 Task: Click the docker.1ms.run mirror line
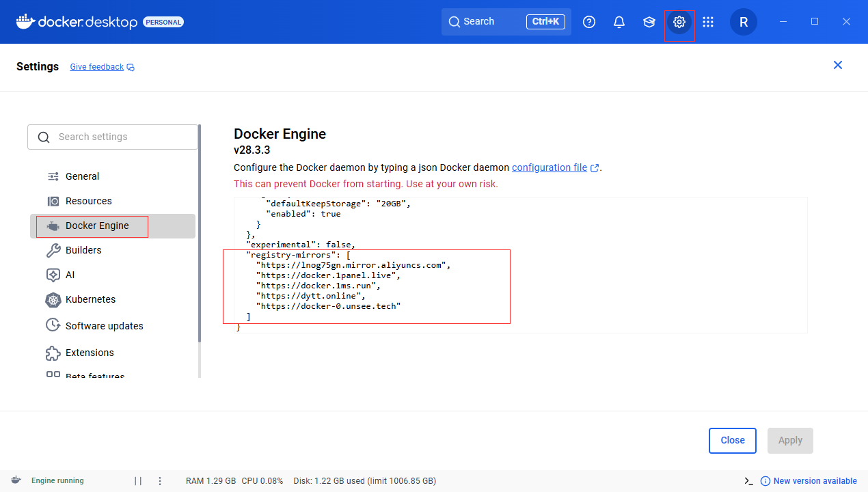pos(318,286)
